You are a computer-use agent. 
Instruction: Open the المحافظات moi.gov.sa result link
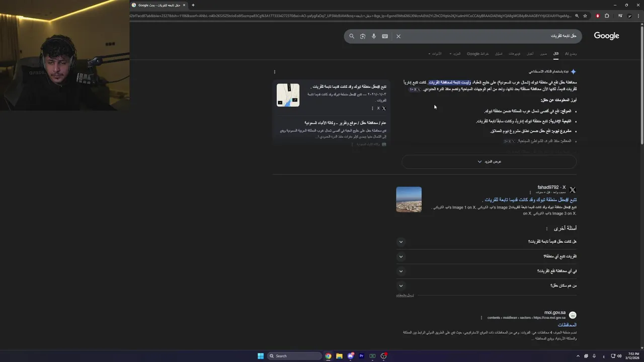click(x=567, y=325)
